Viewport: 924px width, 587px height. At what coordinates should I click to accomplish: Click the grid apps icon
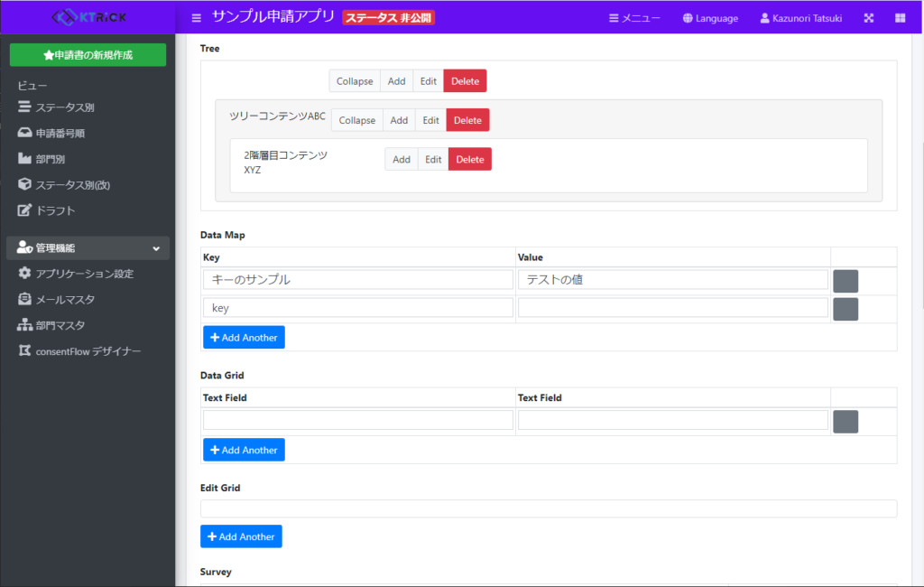[x=900, y=18]
